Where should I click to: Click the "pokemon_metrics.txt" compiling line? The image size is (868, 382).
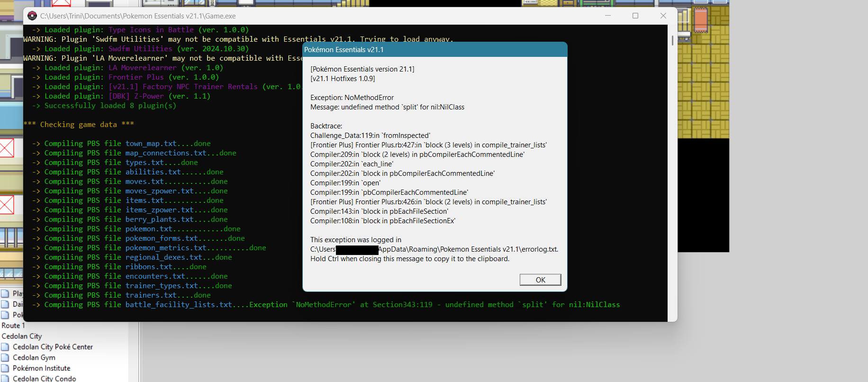pos(149,248)
